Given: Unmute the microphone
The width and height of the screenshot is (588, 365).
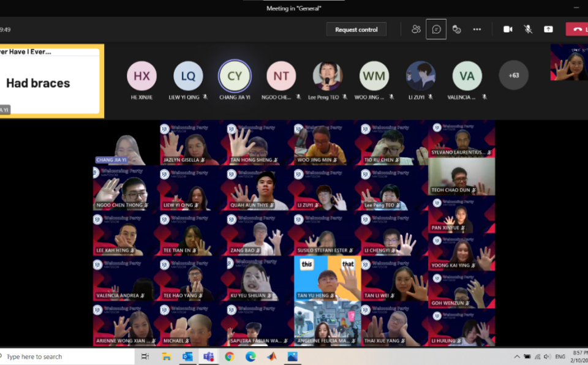Looking at the screenshot, I should tap(528, 29).
